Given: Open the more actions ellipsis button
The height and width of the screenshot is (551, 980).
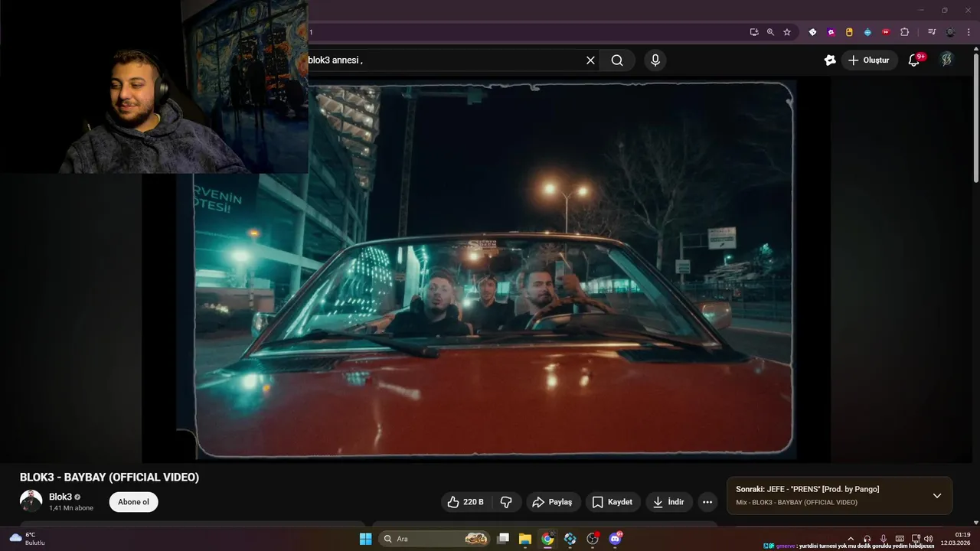Looking at the screenshot, I should [707, 502].
